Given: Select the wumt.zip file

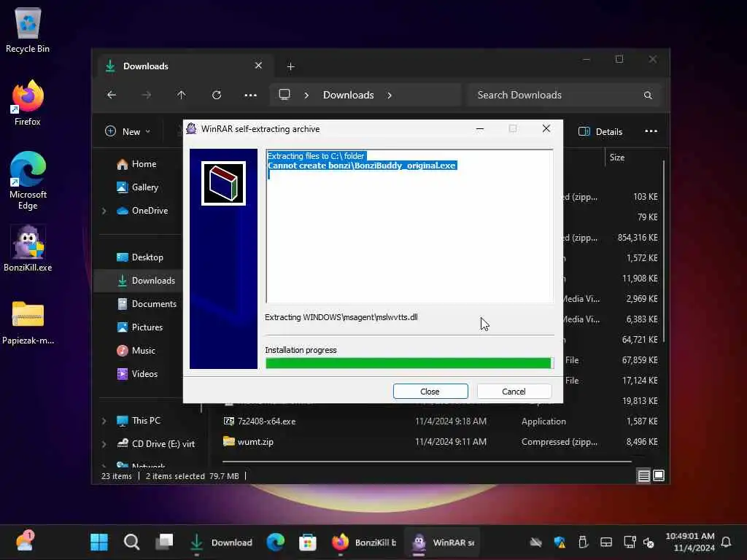Looking at the screenshot, I should coord(255,442).
